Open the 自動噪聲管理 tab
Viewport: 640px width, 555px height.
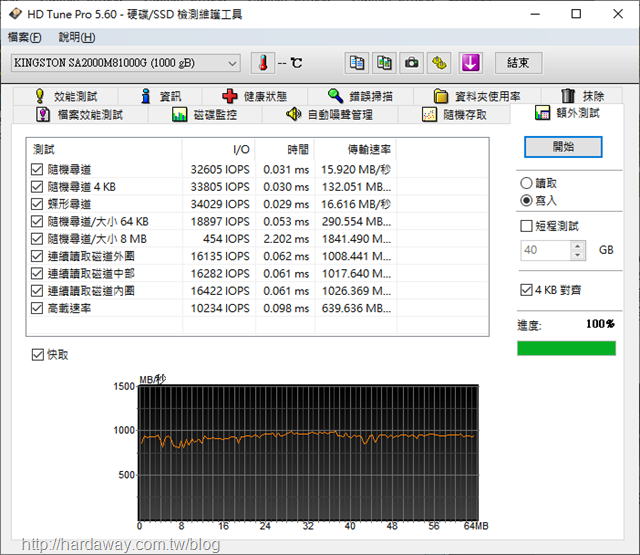(330, 115)
